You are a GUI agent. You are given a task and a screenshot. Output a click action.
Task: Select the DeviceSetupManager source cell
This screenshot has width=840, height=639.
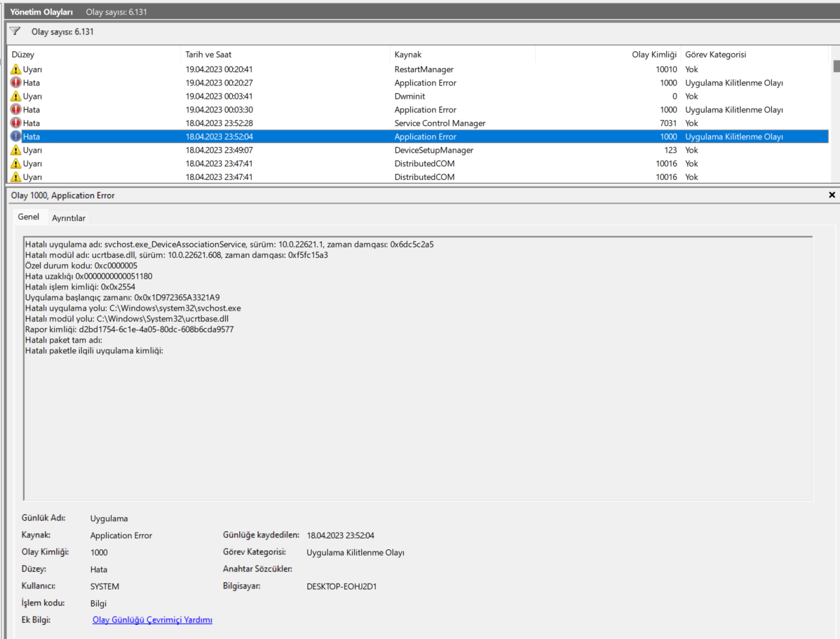coord(434,150)
